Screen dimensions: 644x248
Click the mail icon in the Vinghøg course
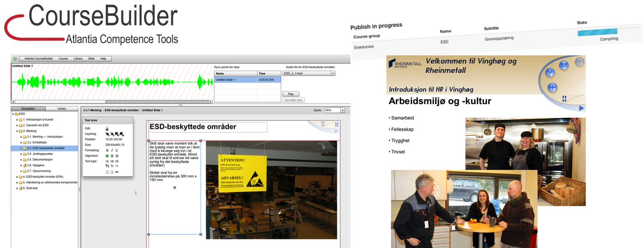tap(564, 65)
